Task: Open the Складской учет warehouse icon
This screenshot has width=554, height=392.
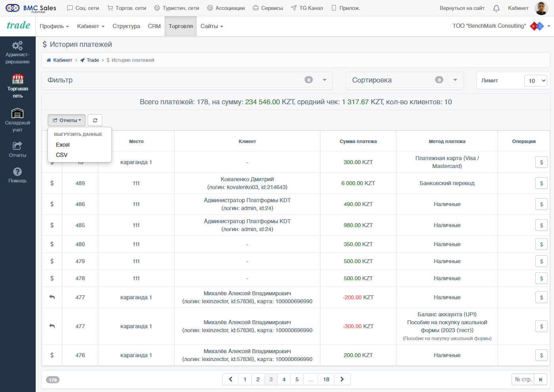Action: click(17, 113)
